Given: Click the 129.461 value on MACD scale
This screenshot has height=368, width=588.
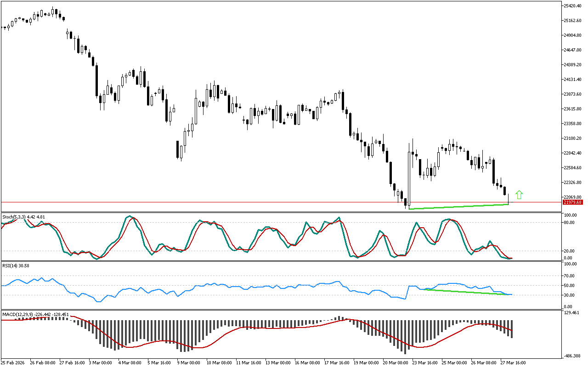Looking at the screenshot, I should pos(573,313).
